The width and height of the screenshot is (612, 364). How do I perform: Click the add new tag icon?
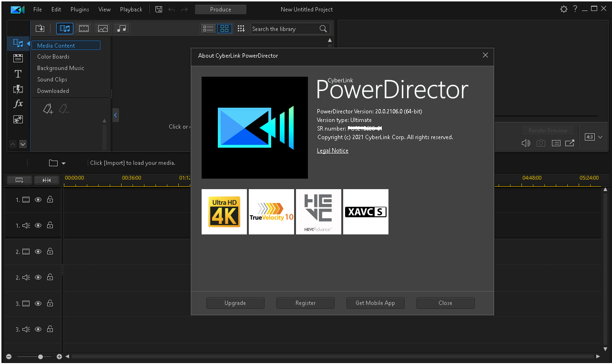[48, 109]
